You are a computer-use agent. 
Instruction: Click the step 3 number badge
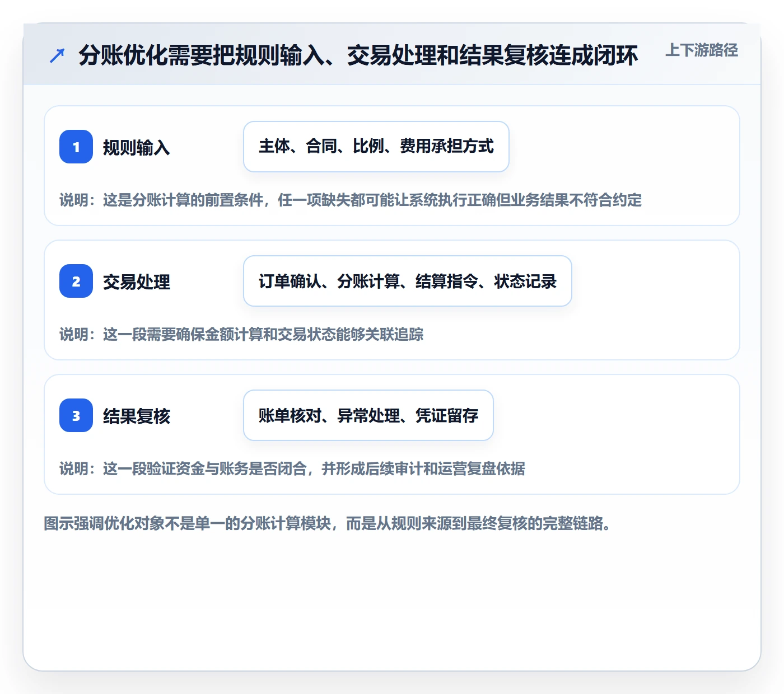coord(76,415)
